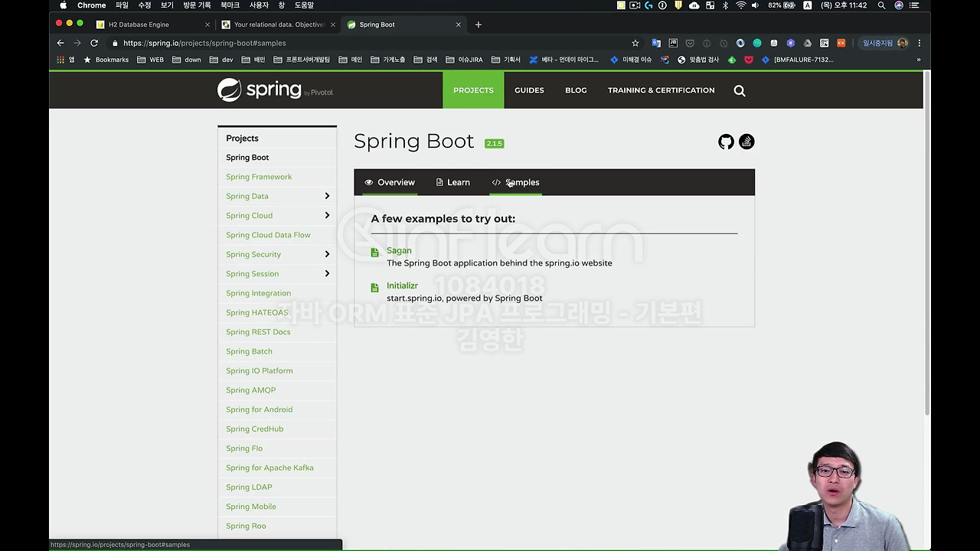
Task: Switch to Your relational data browser tab
Action: tap(278, 24)
